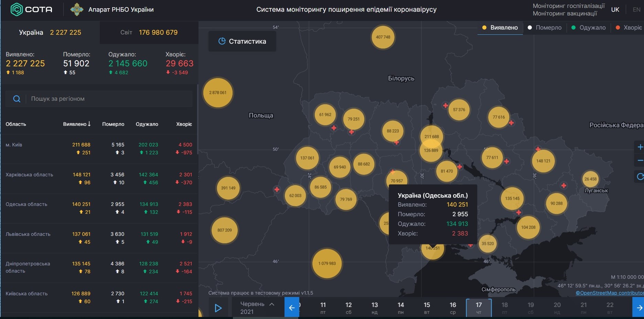This screenshot has height=319, width=644.
Task: Play the timeline animation
Action: tap(218, 308)
